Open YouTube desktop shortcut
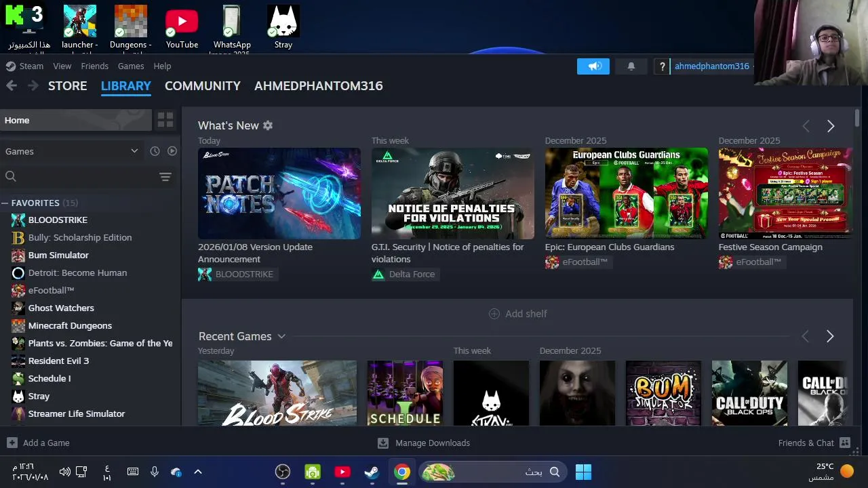 [182, 27]
